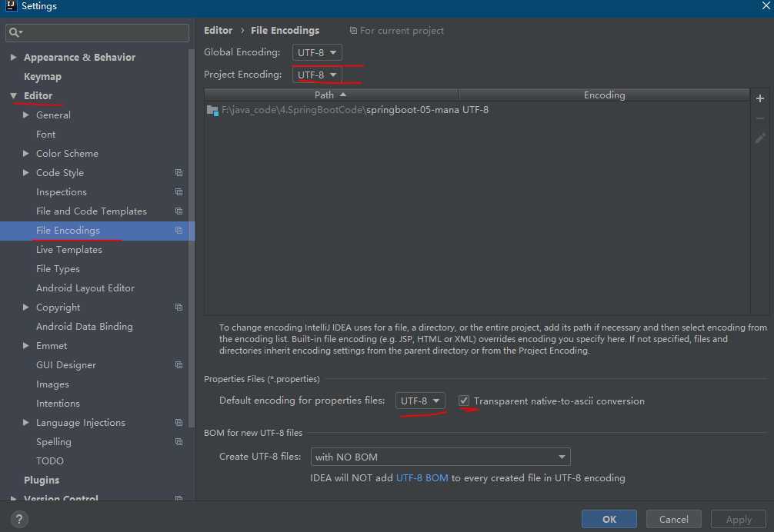
Task: Select Plugins in settings tree
Action: click(x=42, y=480)
